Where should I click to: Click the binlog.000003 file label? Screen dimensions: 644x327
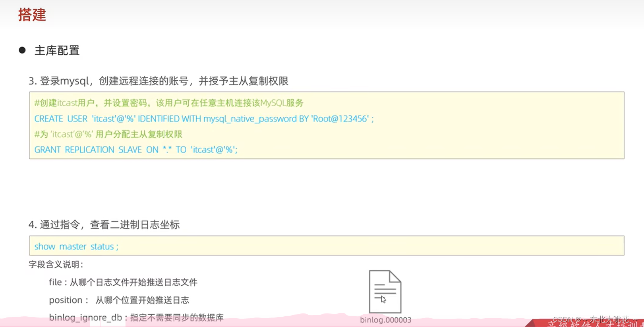coord(386,320)
